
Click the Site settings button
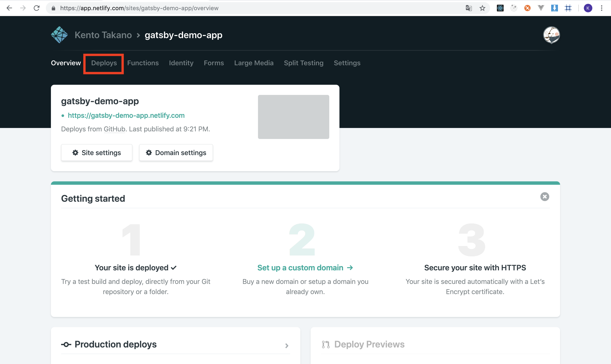97,153
